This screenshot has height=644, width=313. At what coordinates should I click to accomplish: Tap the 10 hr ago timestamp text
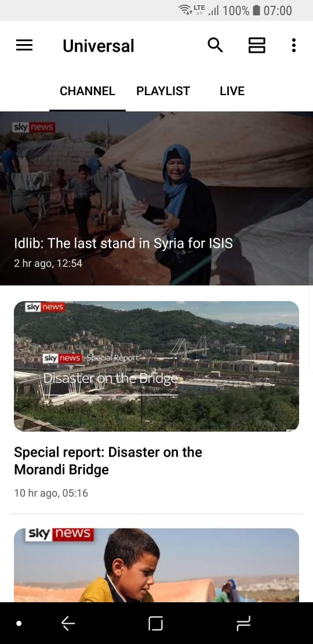pos(51,493)
